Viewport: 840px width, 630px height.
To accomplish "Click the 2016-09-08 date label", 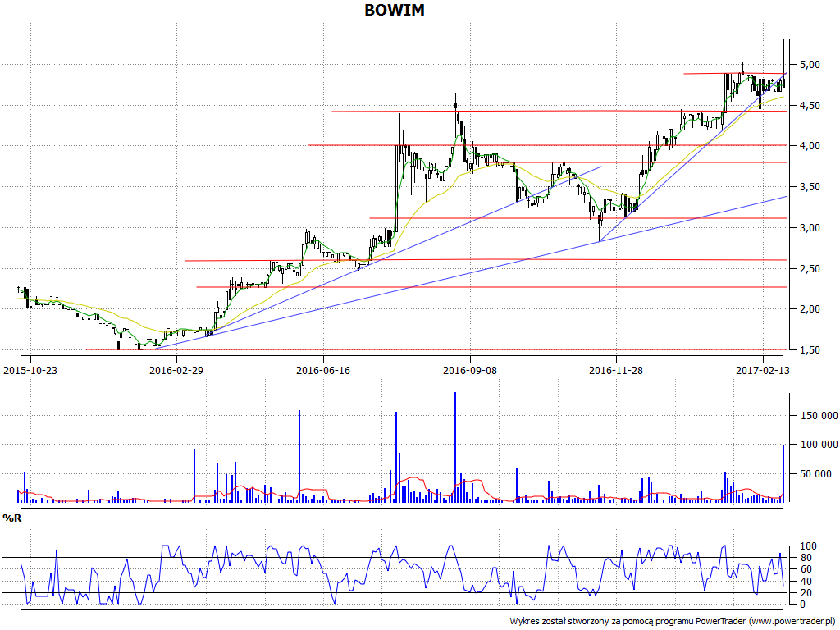I will click(x=470, y=370).
